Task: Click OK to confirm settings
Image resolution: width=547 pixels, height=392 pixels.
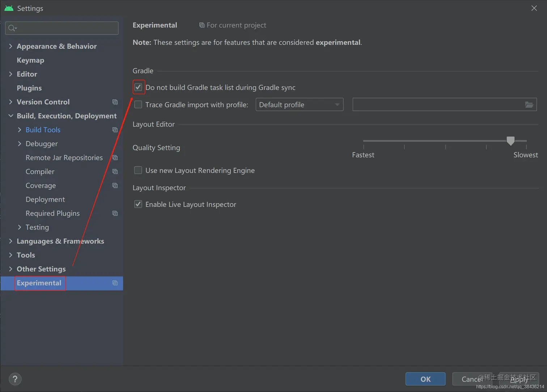Action: tap(425, 379)
